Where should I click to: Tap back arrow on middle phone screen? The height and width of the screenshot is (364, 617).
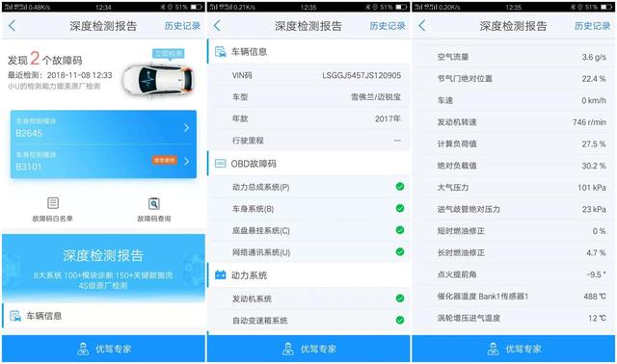coord(217,26)
